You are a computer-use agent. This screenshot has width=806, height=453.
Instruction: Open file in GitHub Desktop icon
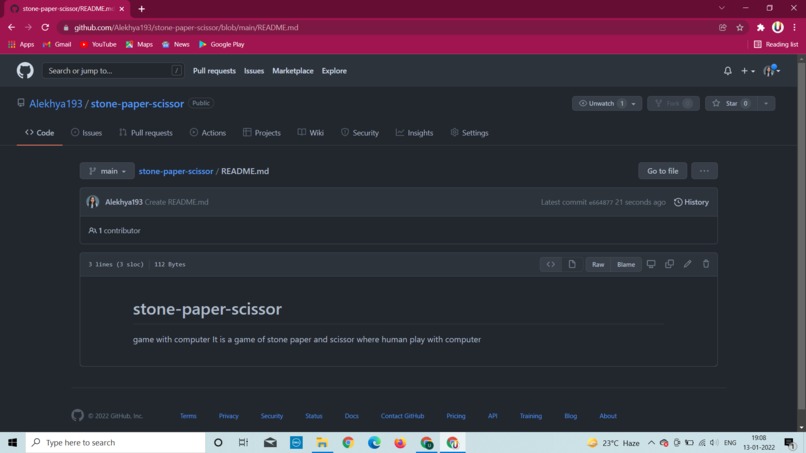click(x=651, y=264)
